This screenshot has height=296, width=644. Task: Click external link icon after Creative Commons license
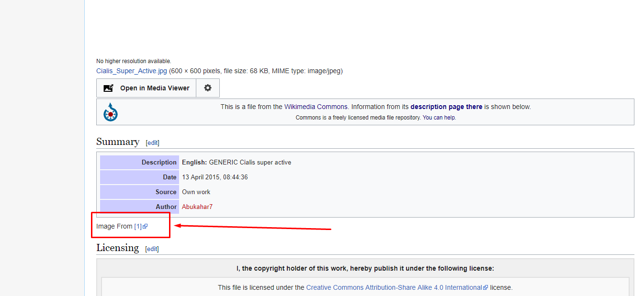(486, 288)
